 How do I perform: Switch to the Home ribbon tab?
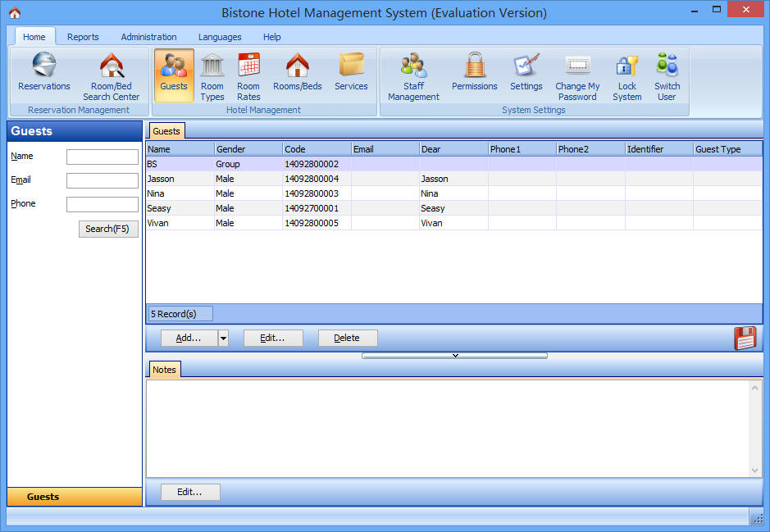(34, 37)
